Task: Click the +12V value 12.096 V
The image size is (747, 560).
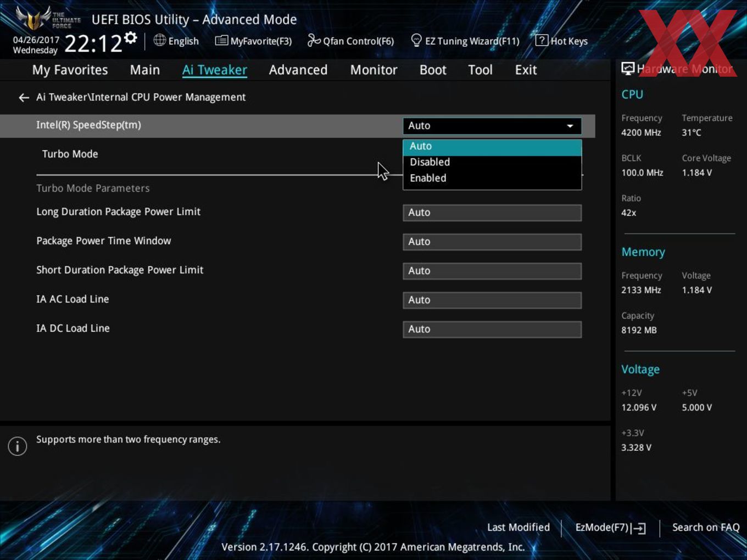Action: [x=639, y=408]
